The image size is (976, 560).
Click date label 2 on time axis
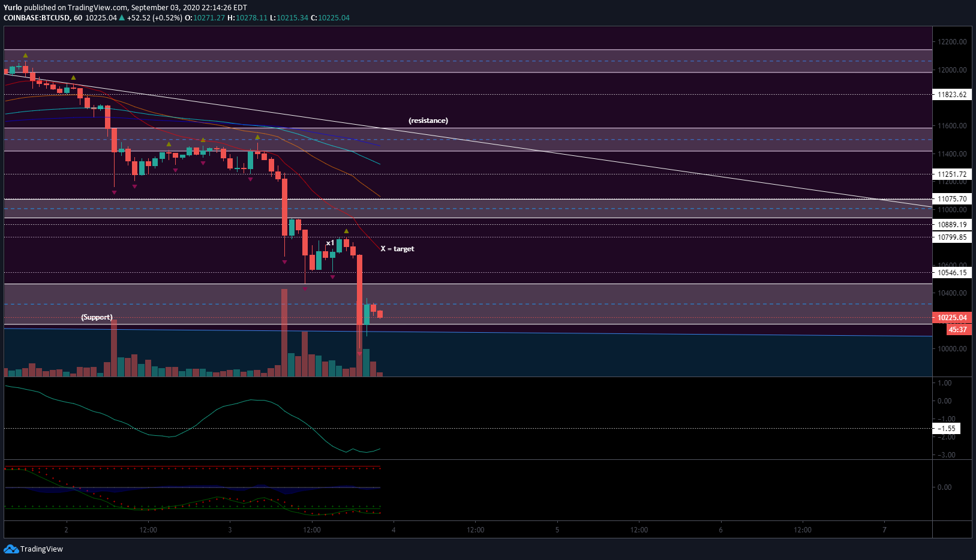(66, 530)
